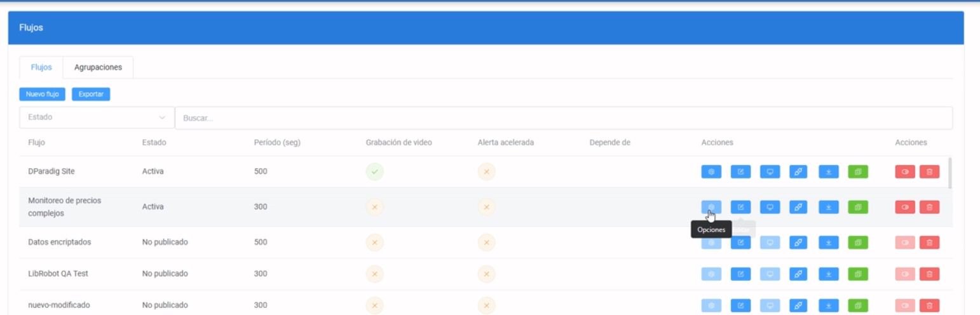Screen dimensions: 980x315
Task: Open the Estado filter dropdown
Action: (x=97, y=117)
